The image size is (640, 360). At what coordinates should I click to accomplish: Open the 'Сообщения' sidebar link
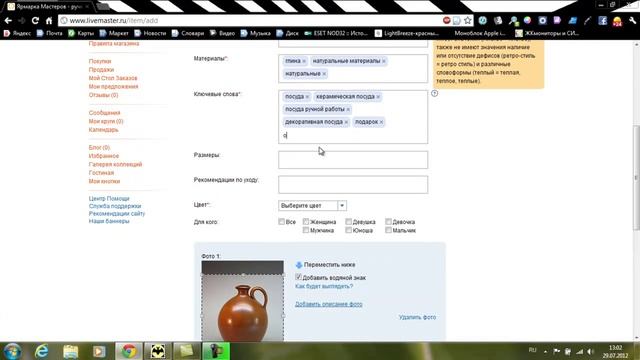tap(104, 113)
